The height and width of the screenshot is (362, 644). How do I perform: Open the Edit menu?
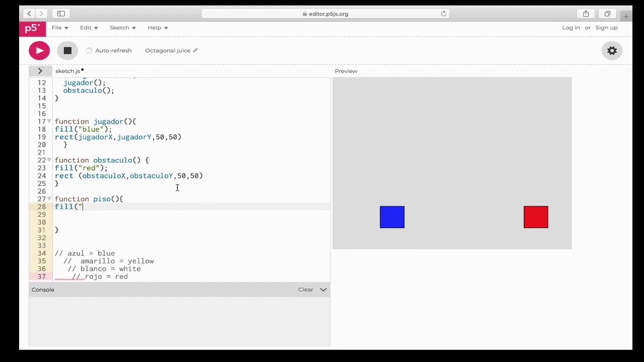[89, 28]
